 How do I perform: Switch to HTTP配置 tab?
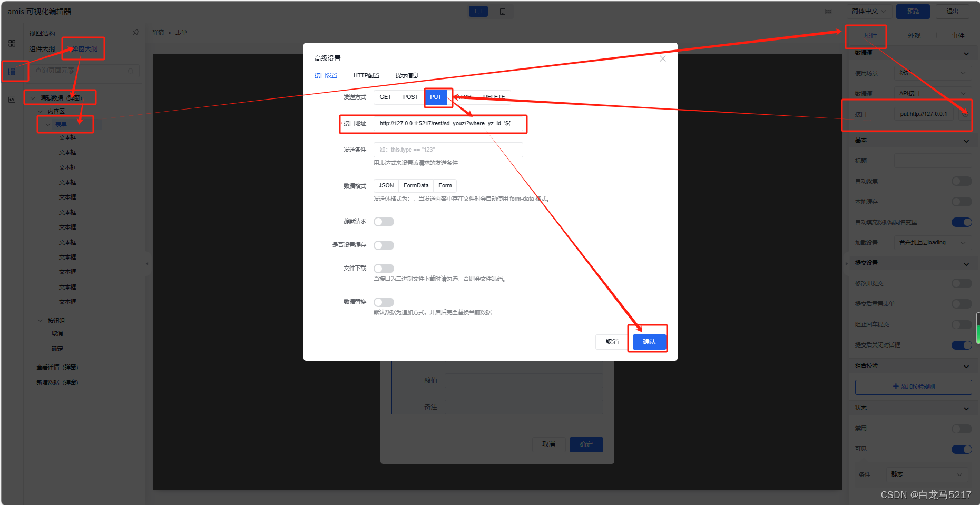[x=366, y=75]
